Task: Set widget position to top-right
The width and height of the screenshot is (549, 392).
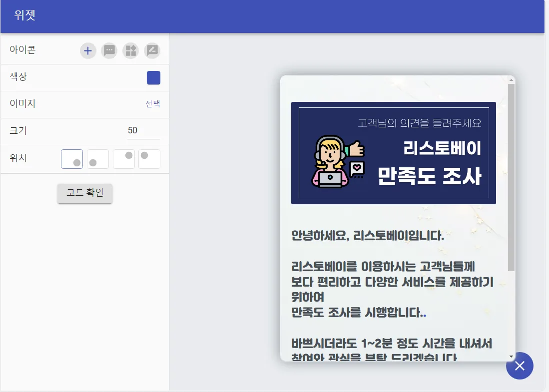Action: click(123, 159)
